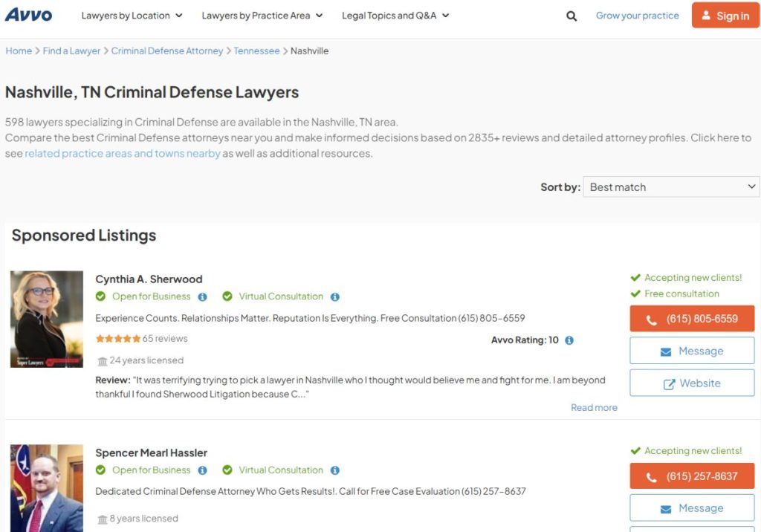Image resolution: width=761 pixels, height=532 pixels.
Task: Click the courthouse icon beside 8 years licensed
Action: [103, 519]
